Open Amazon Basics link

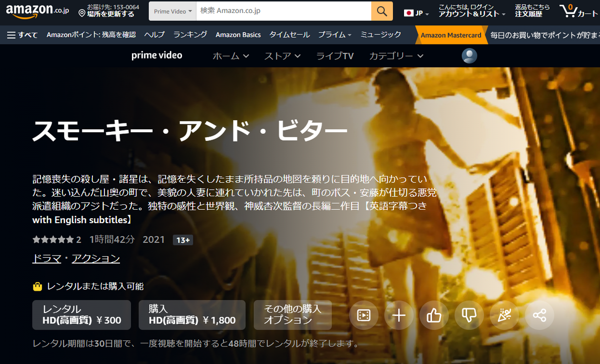click(238, 35)
